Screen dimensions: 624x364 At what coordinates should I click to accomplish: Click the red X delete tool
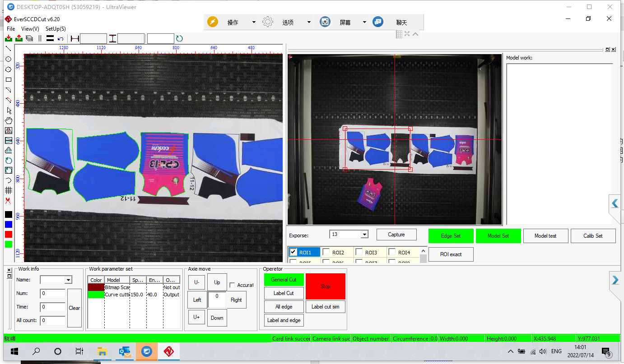tap(8, 200)
